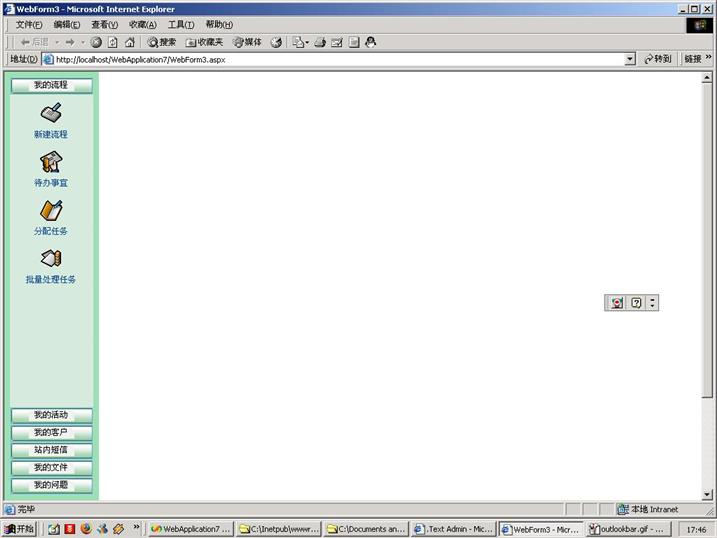Click the 收藏夹 (Favorites) toolbar button
The height and width of the screenshot is (538, 717).
204,42
